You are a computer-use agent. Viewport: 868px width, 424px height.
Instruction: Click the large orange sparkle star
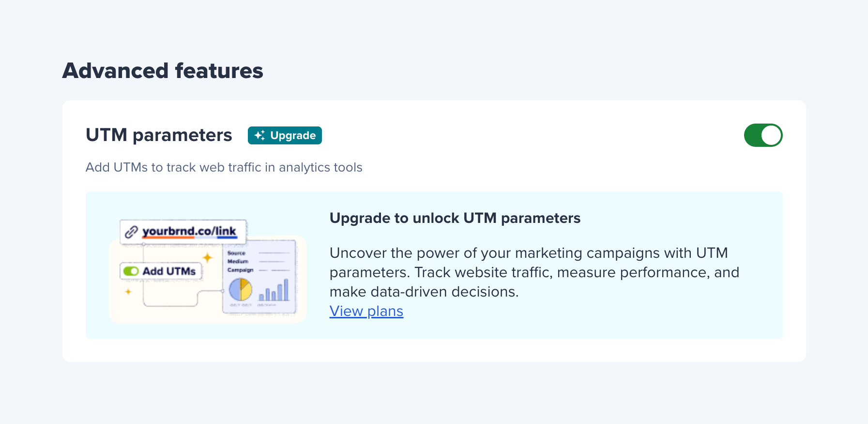click(208, 257)
